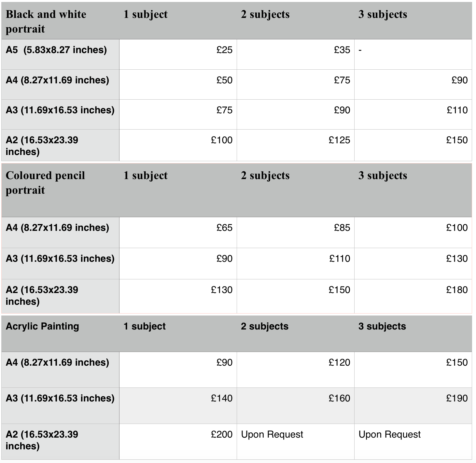The width and height of the screenshot is (476, 463).
Task: Click Upon Request under 3 subjects
Action: (x=389, y=434)
